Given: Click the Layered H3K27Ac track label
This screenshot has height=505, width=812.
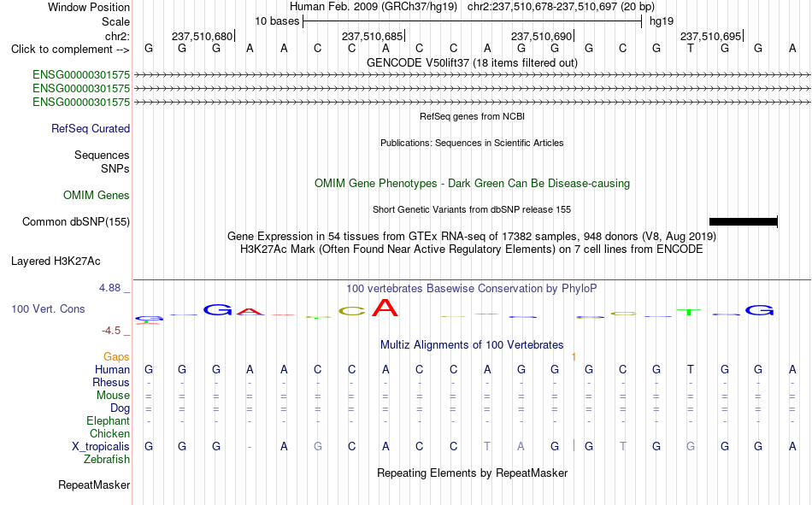Looking at the screenshot, I should pyautogui.click(x=56, y=261).
